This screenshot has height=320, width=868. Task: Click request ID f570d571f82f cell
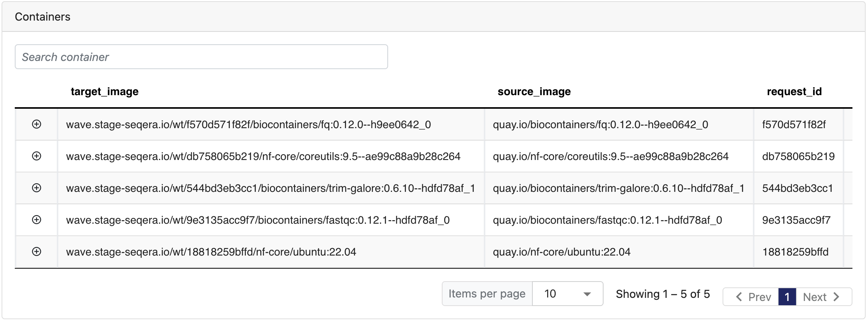(794, 125)
